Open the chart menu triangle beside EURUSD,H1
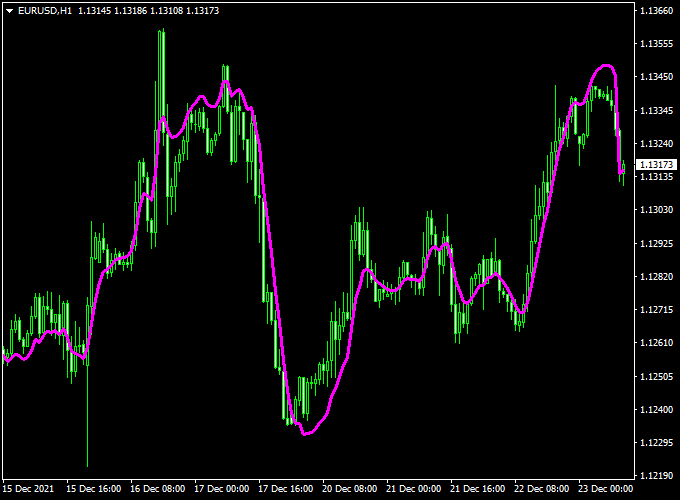The image size is (680, 500). click(10, 11)
